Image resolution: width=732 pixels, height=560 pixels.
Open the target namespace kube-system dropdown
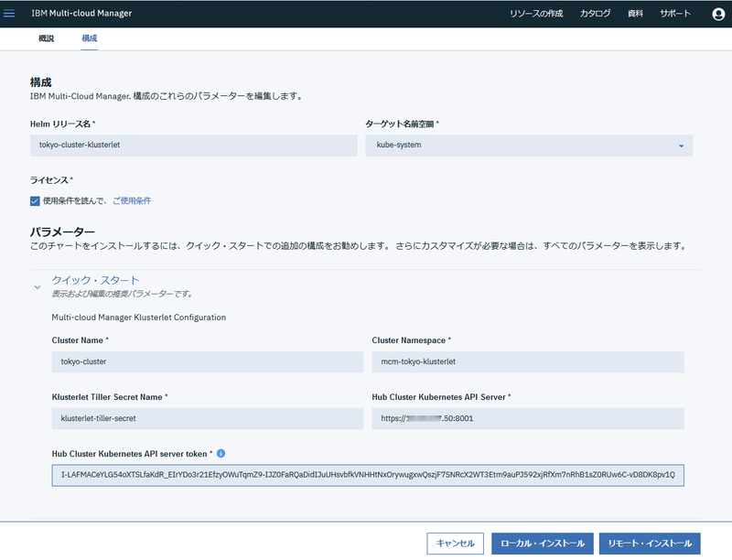529,145
